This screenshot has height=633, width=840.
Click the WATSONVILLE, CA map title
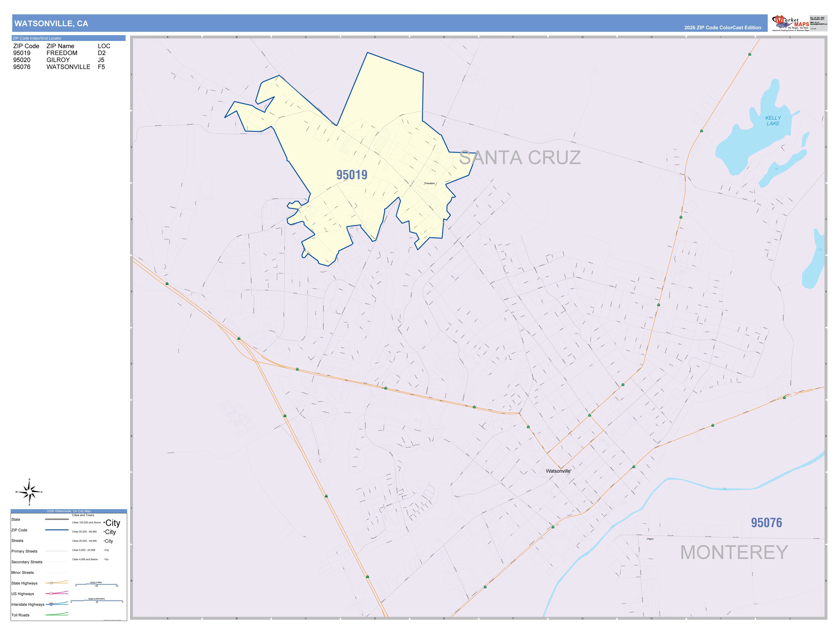point(51,23)
